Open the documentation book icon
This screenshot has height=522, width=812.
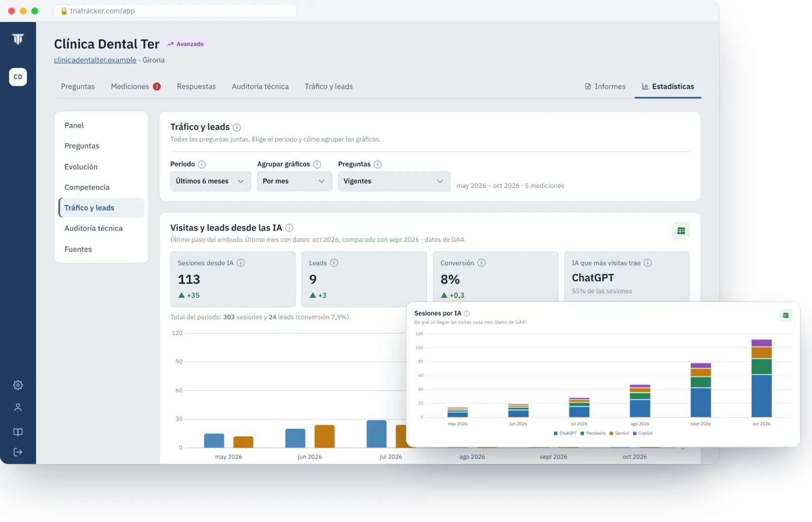click(18, 432)
